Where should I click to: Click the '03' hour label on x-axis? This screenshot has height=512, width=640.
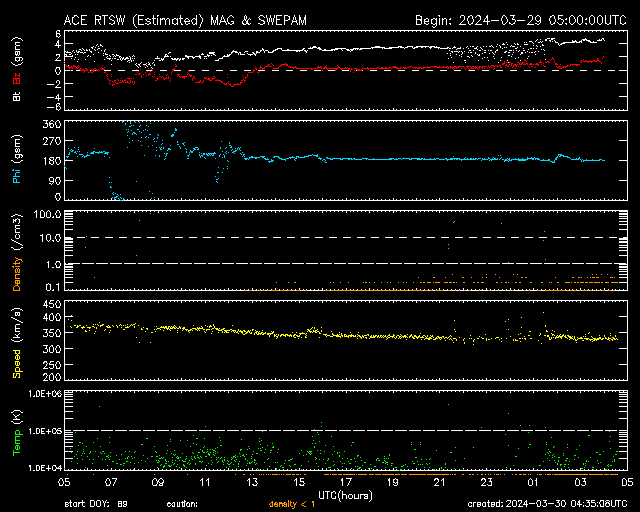point(580,482)
